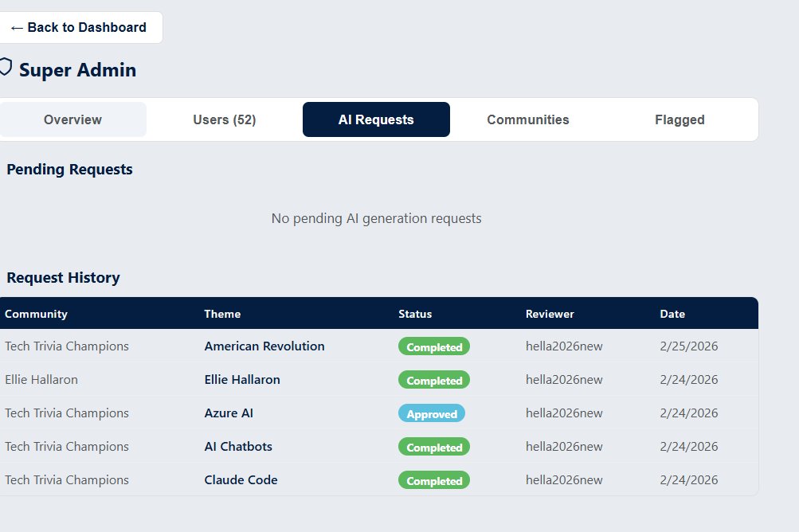Open the Users (52) tab
Screen dimensions: 799x532
coord(224,119)
